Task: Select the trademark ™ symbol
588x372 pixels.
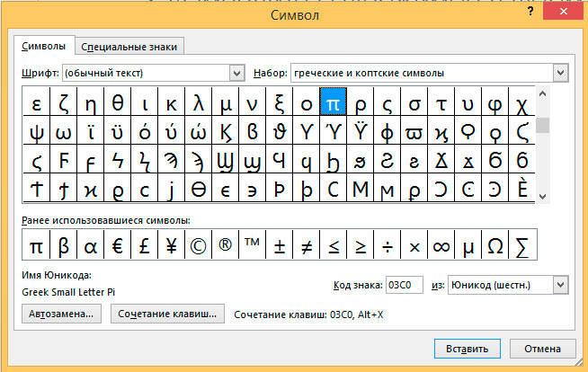Action: (253, 245)
